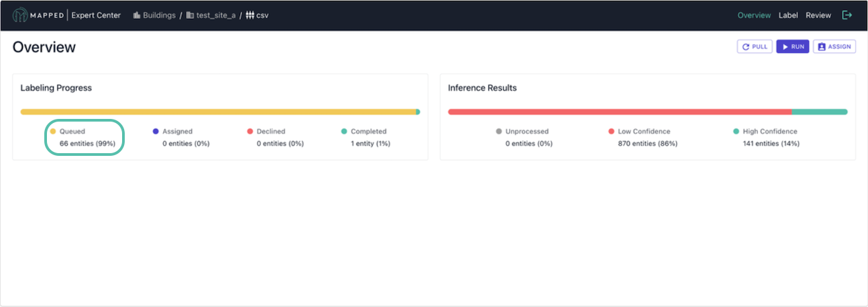Click the green High Confidence legend dot
The image size is (868, 307).
click(x=736, y=132)
